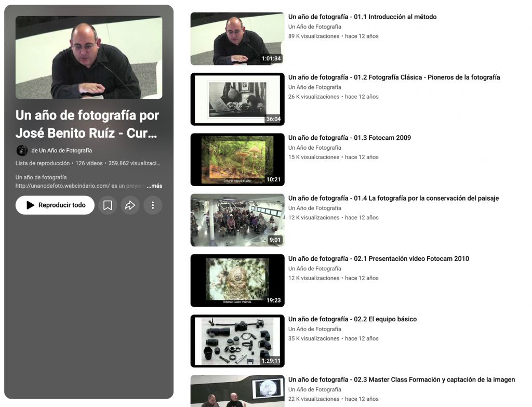
Task: Open the Un Año de Fotografía channel avatar
Action: tap(22, 150)
